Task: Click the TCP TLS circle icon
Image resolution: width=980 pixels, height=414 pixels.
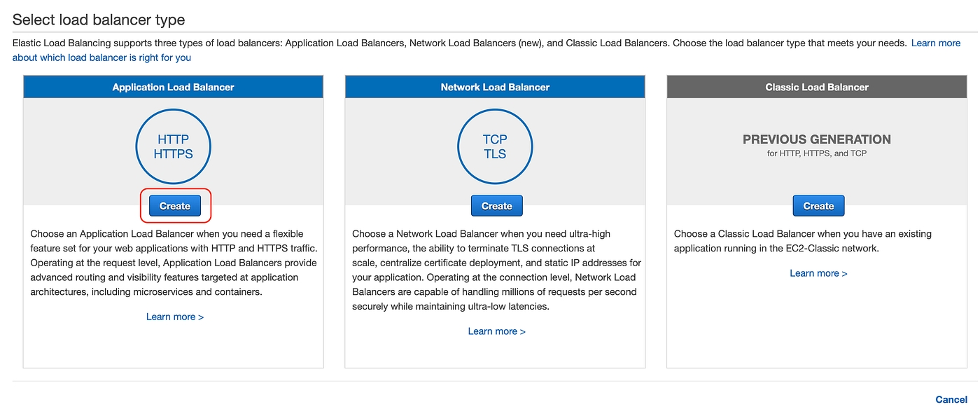Action: [495, 146]
